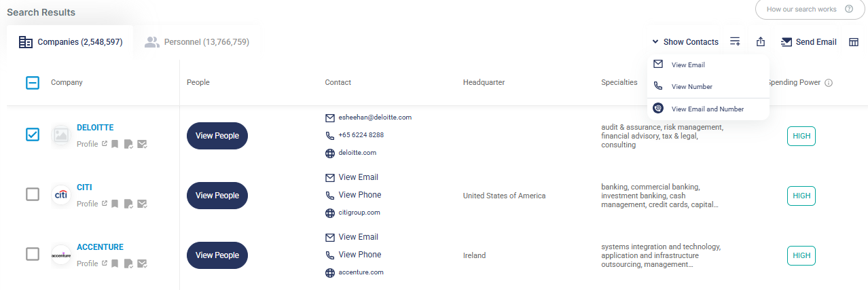Click the HIGH badge for Accenture
The height and width of the screenshot is (290, 868).
pos(801,255)
